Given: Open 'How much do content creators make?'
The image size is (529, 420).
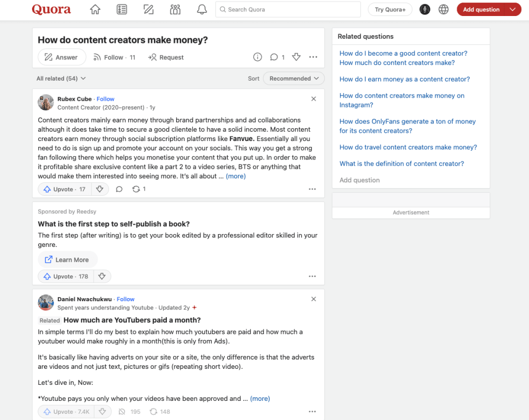Looking at the screenshot, I should pyautogui.click(x=397, y=63).
